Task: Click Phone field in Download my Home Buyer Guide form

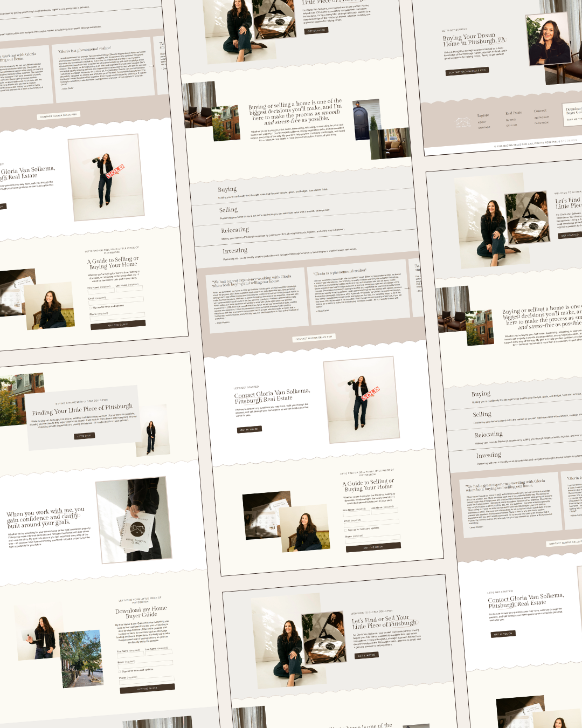Action: [147, 681]
